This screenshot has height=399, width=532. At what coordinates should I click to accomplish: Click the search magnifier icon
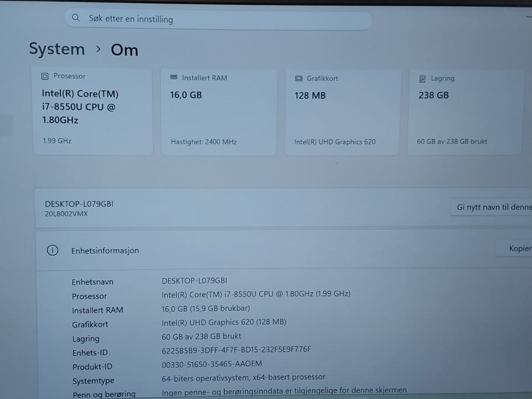coord(76,18)
